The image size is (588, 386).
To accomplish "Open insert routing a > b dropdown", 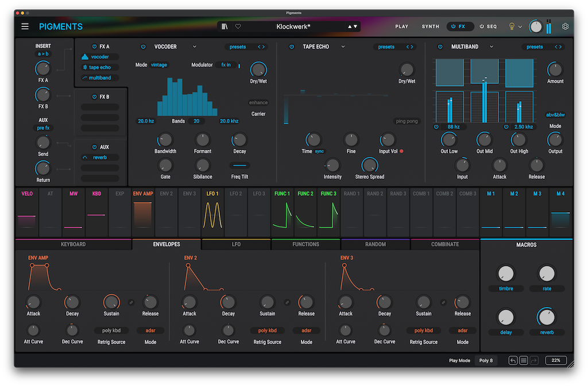I will click(x=43, y=54).
